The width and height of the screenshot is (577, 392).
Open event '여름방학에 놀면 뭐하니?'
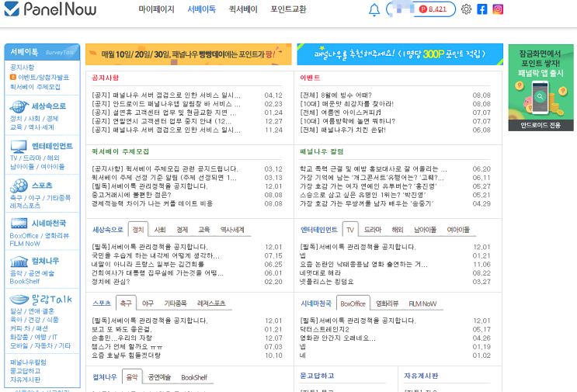pos(347,121)
